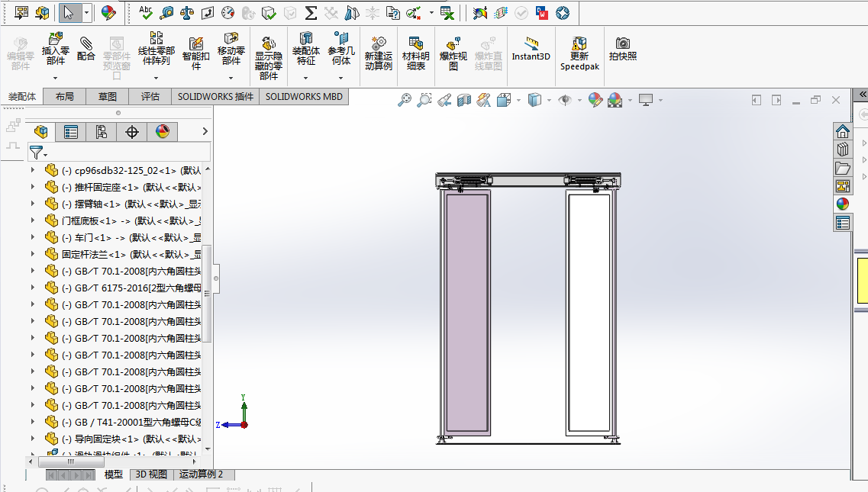Open 运动算例 2 motion study tab
Image resolution: width=868 pixels, height=492 pixels.
201,474
